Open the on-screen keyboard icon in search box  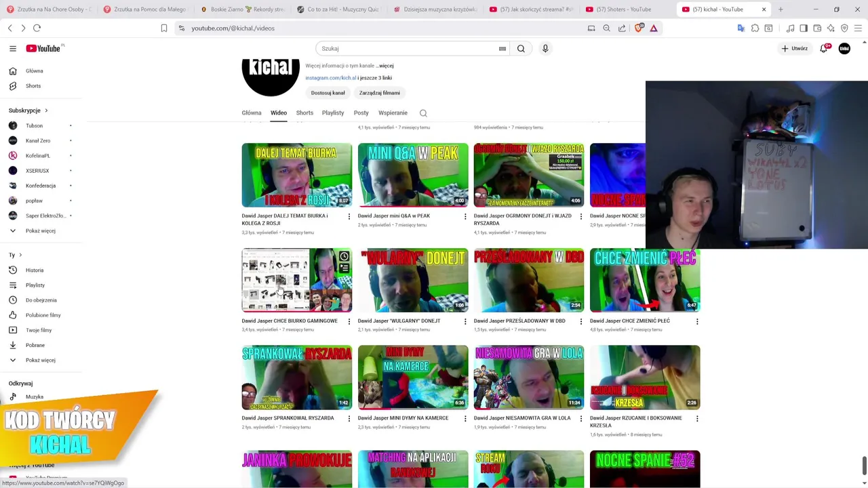point(502,49)
